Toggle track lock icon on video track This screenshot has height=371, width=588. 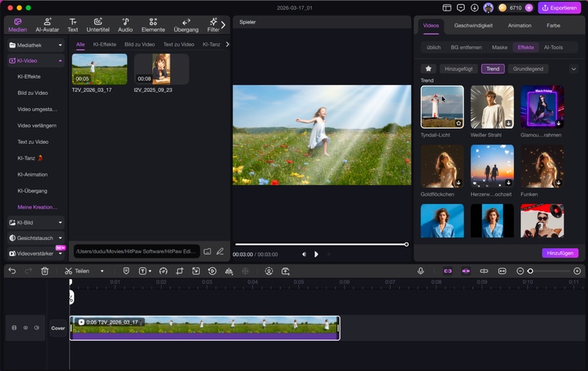pos(14,328)
